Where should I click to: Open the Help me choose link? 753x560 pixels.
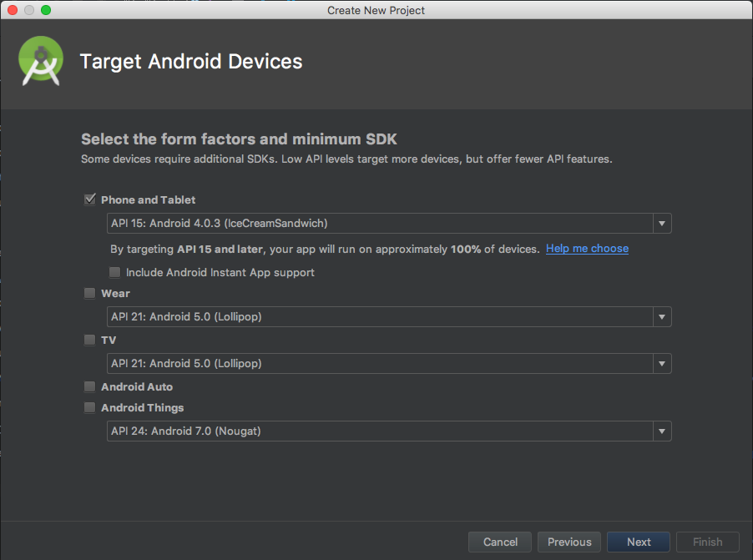click(587, 249)
